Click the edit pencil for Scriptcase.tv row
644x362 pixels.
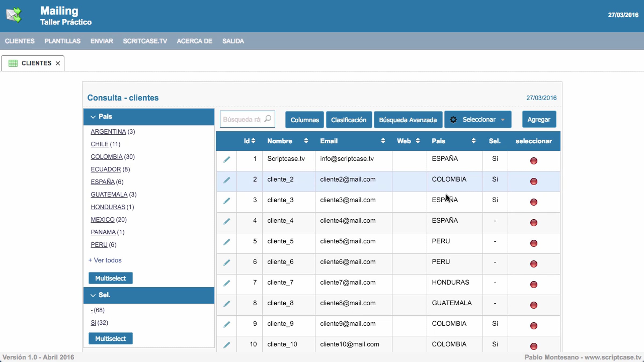(x=227, y=160)
